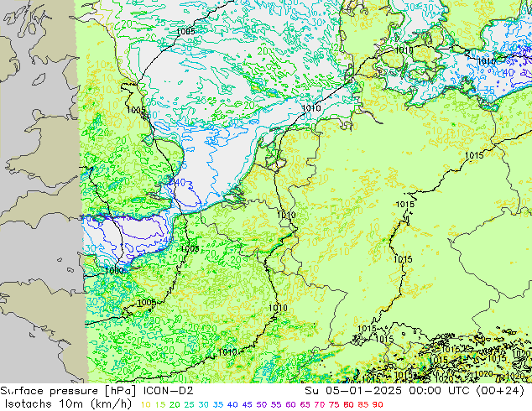Screen dimensions: 532x411
Task: Select the blue '40' isotach legend value
Action: (x=232, y=404)
